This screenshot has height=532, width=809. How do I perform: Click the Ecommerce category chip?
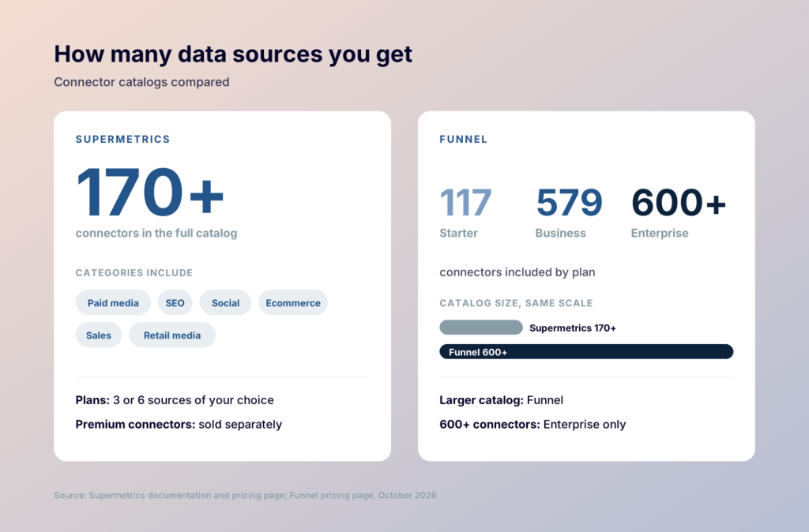(x=293, y=302)
